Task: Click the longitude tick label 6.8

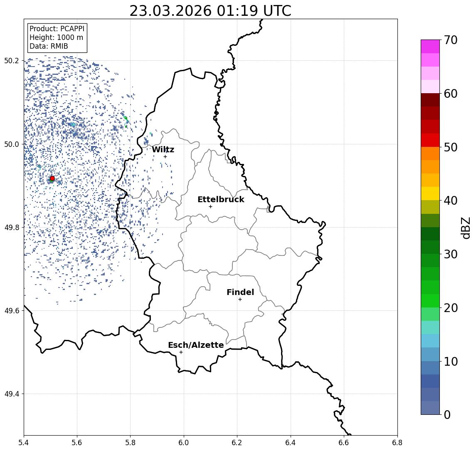Action: [x=397, y=443]
